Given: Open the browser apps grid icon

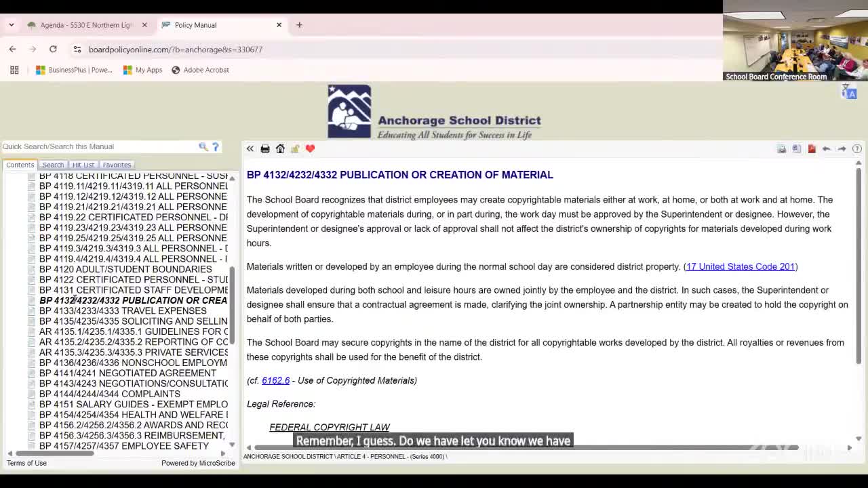Looking at the screenshot, I should click(x=14, y=70).
